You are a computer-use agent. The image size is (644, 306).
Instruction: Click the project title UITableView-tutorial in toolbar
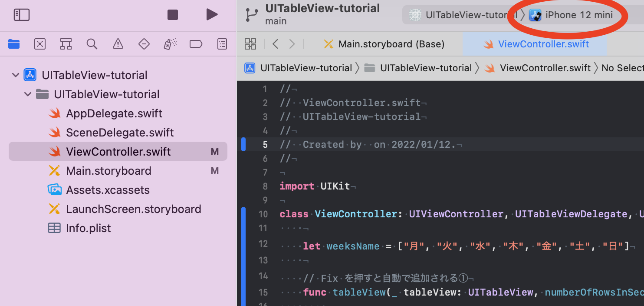(x=322, y=8)
